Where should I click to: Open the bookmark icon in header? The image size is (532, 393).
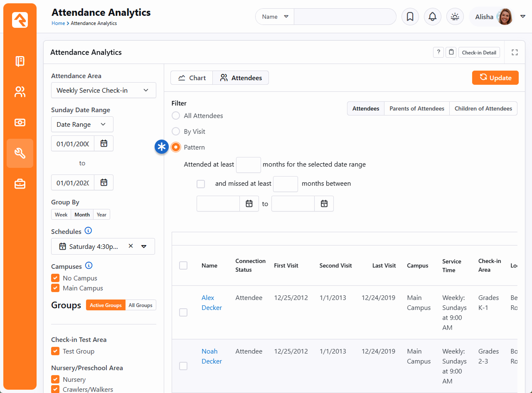(x=410, y=17)
